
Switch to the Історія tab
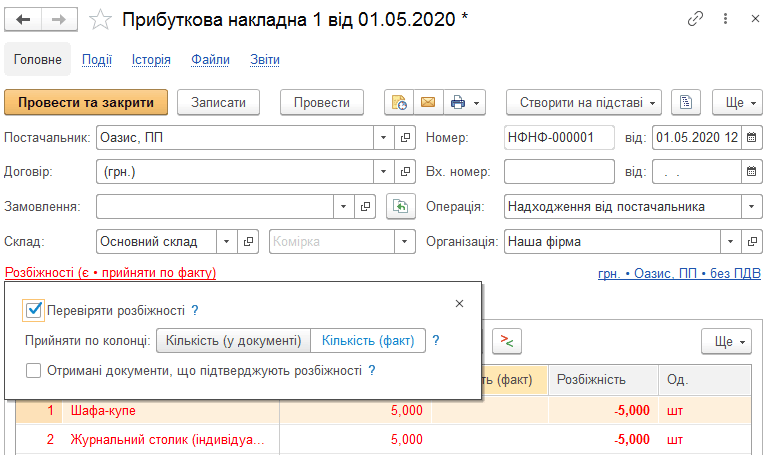(151, 60)
